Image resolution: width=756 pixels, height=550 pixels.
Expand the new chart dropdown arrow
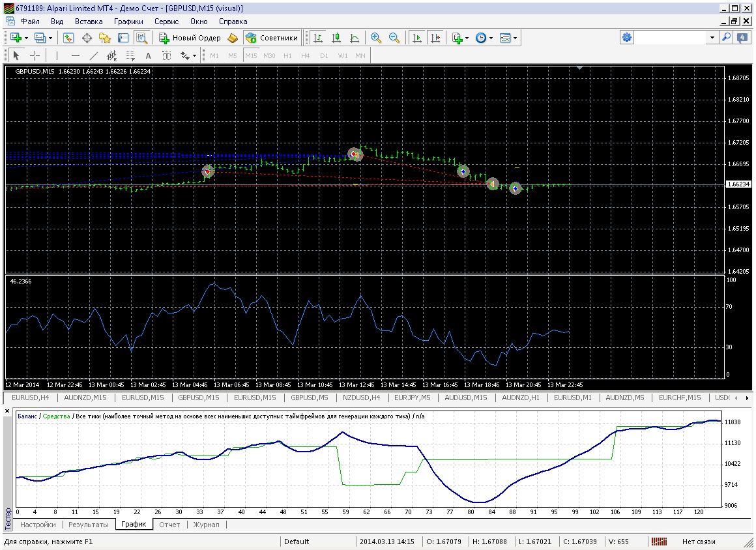pos(26,38)
